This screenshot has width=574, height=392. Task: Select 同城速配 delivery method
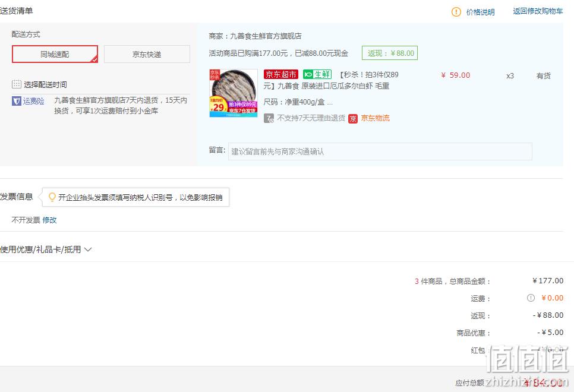click(x=55, y=54)
